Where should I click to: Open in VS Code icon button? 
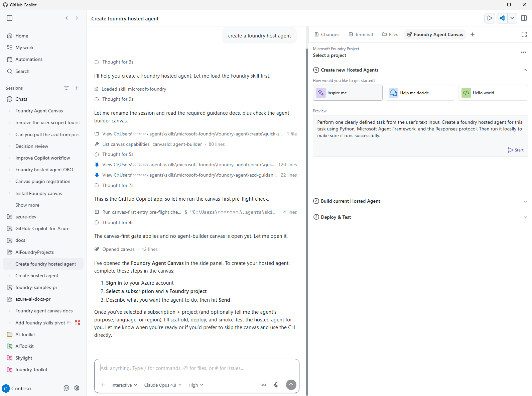[x=502, y=18]
